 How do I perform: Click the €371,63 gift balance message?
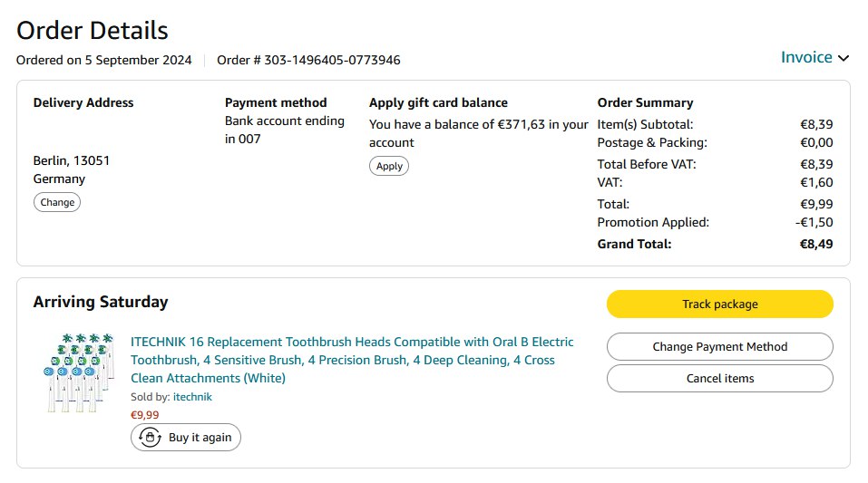tap(478, 133)
